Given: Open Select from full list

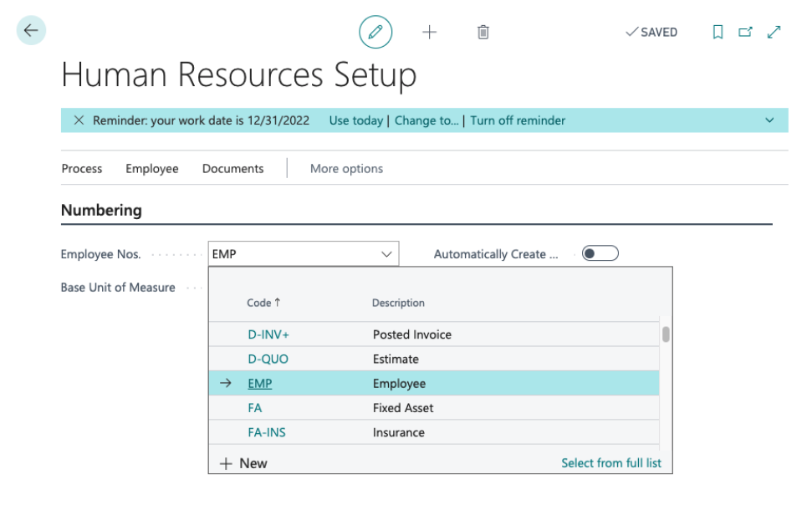Looking at the screenshot, I should click(611, 463).
